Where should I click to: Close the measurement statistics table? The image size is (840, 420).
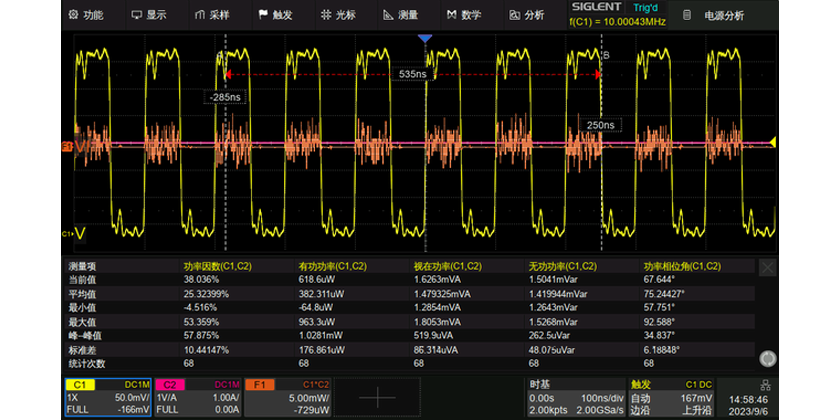click(x=767, y=268)
